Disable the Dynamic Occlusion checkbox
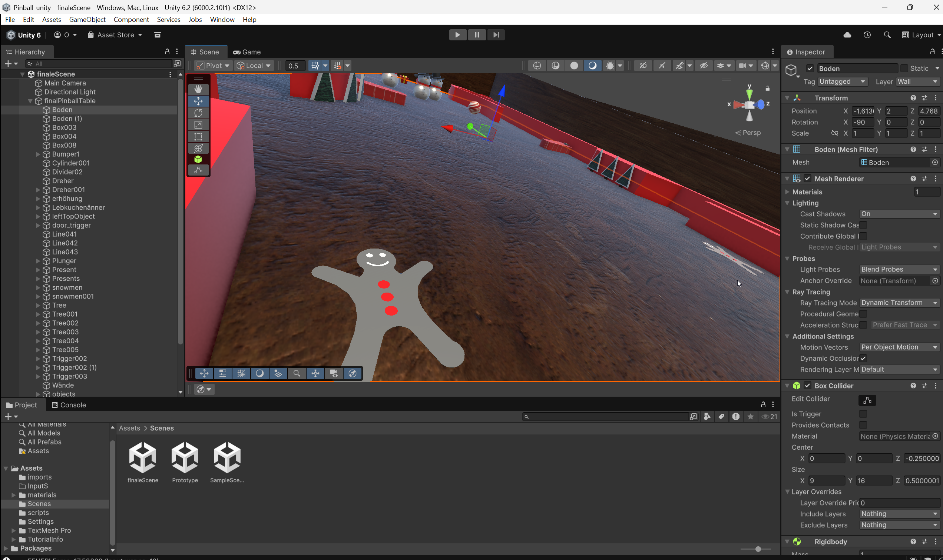This screenshot has width=943, height=560. click(863, 358)
